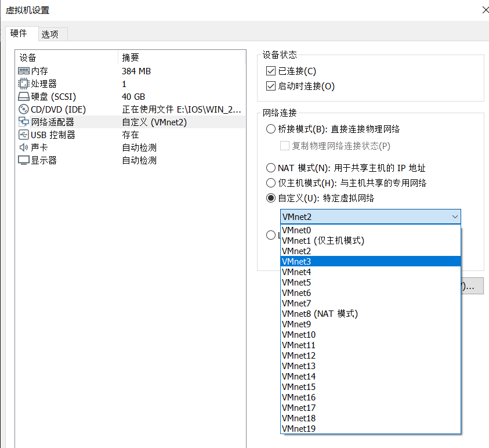This screenshot has height=448, width=489.
Task: Choose VMnet5 entry
Action: click(x=371, y=283)
